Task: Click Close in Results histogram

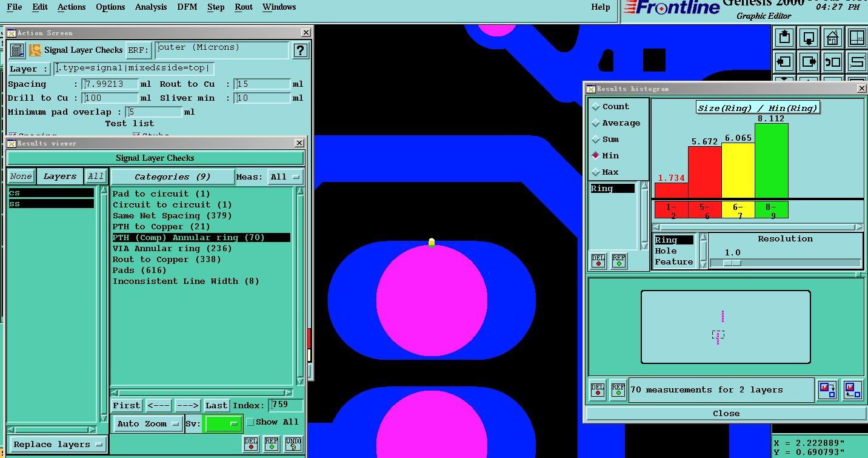Action: (x=726, y=414)
